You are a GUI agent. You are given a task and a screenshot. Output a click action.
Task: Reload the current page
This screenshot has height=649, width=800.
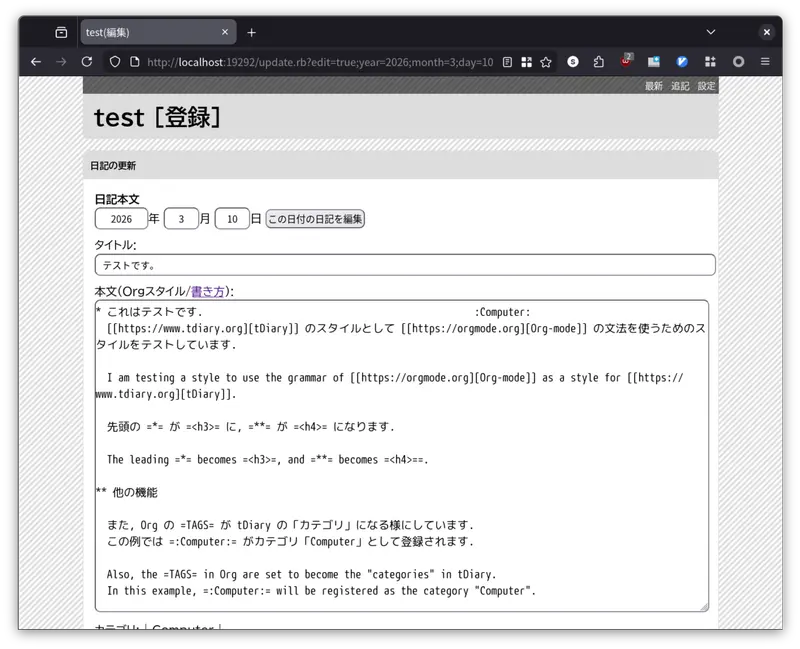pyautogui.click(x=87, y=62)
